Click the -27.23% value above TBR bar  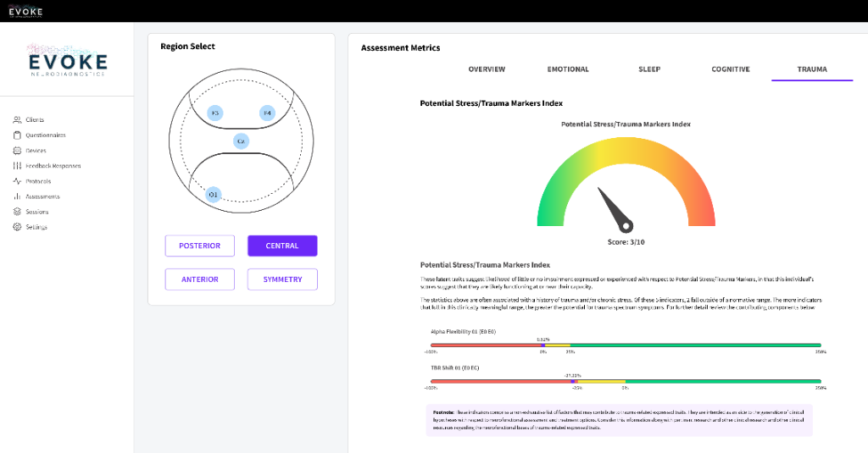click(x=572, y=375)
